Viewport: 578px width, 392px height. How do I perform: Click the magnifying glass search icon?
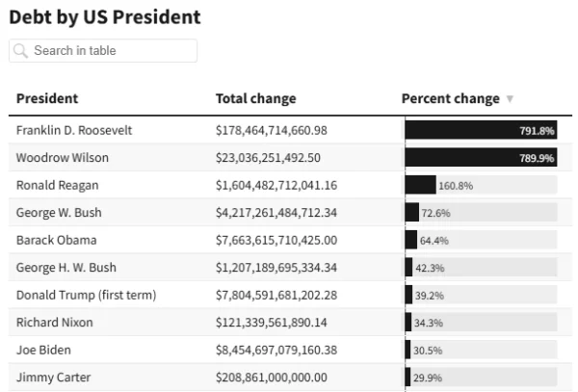pos(20,51)
